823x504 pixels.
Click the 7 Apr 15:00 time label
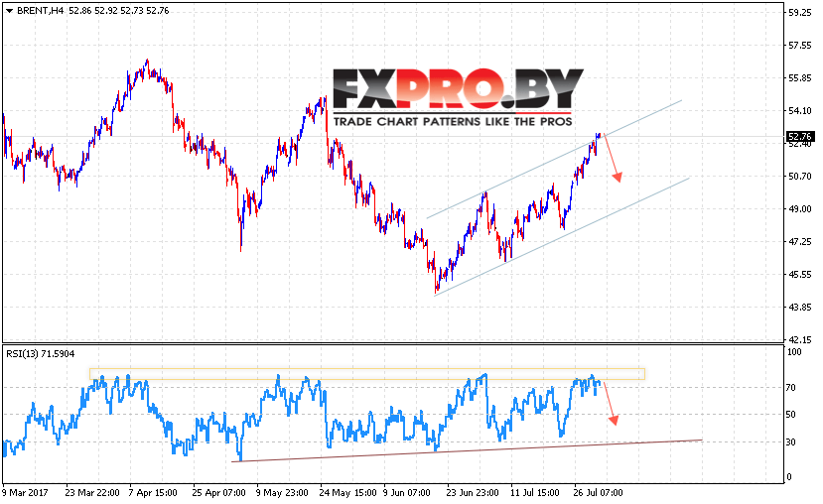(153, 493)
